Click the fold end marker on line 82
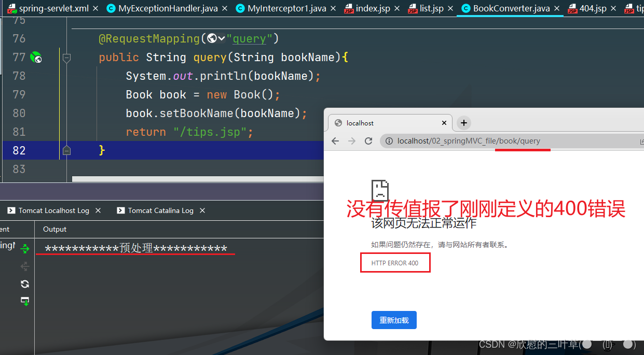Viewport: 644px width, 355px height. click(x=66, y=151)
